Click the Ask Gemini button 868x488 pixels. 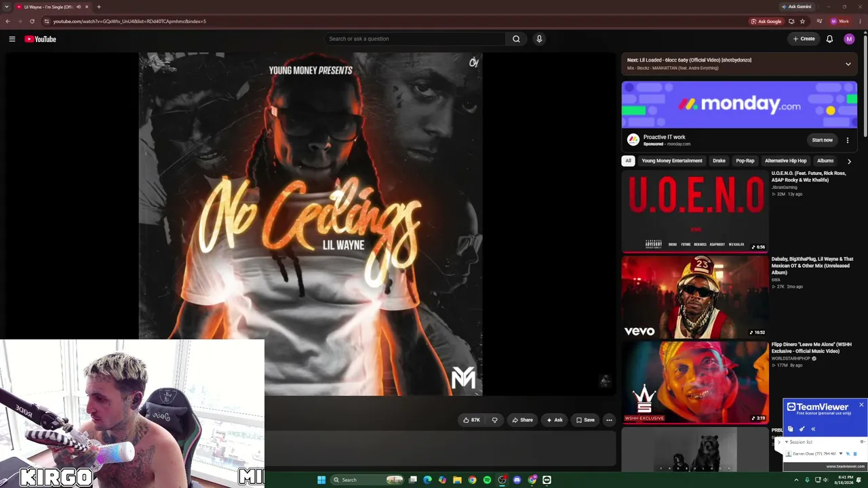796,7
